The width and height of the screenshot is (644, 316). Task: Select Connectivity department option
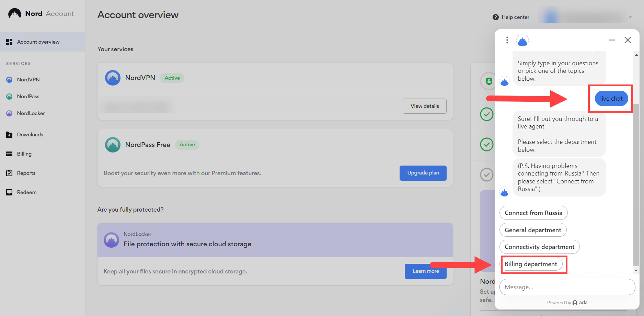[x=539, y=247]
